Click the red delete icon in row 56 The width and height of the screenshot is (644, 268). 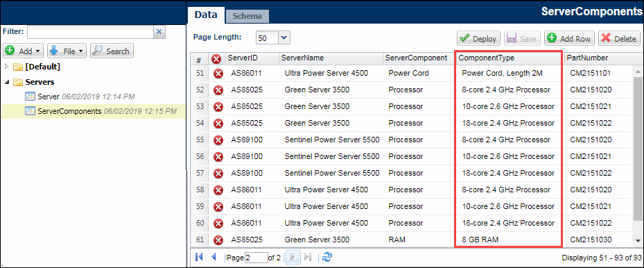(x=218, y=157)
